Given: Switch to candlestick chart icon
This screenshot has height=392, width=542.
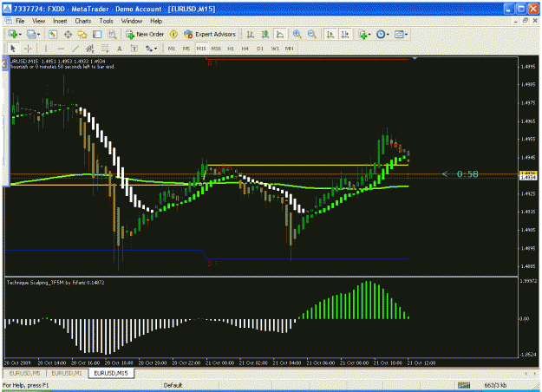Looking at the screenshot, I should [x=265, y=34].
